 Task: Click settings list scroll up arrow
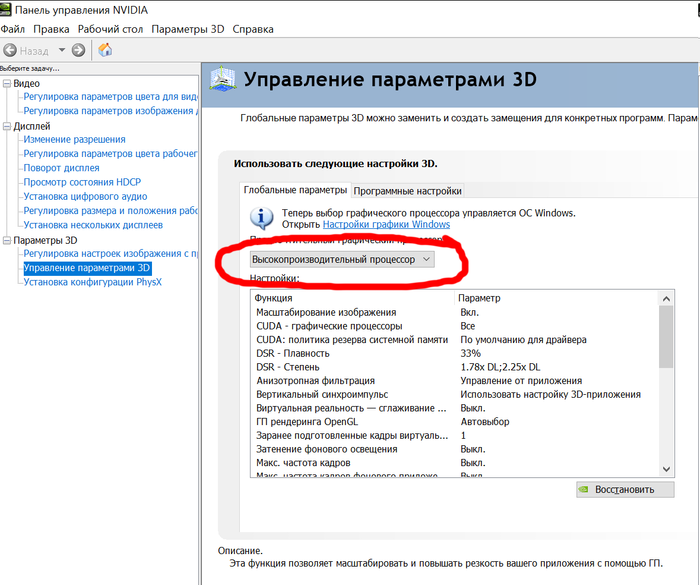tap(666, 299)
